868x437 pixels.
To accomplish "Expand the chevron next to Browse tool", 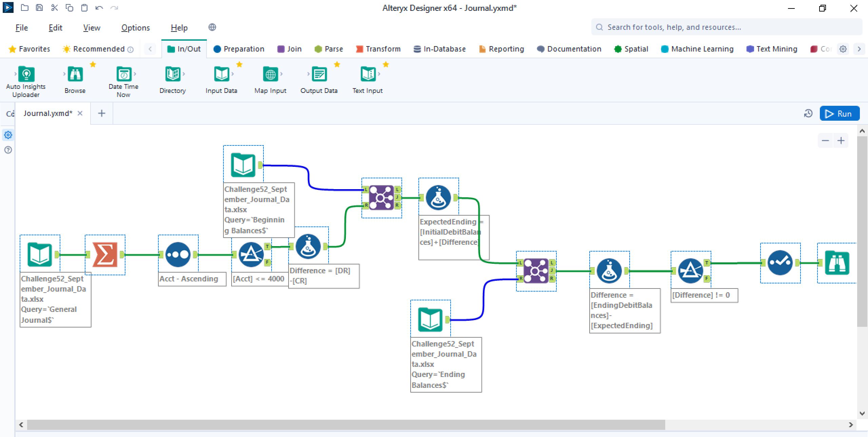I will coord(64,74).
